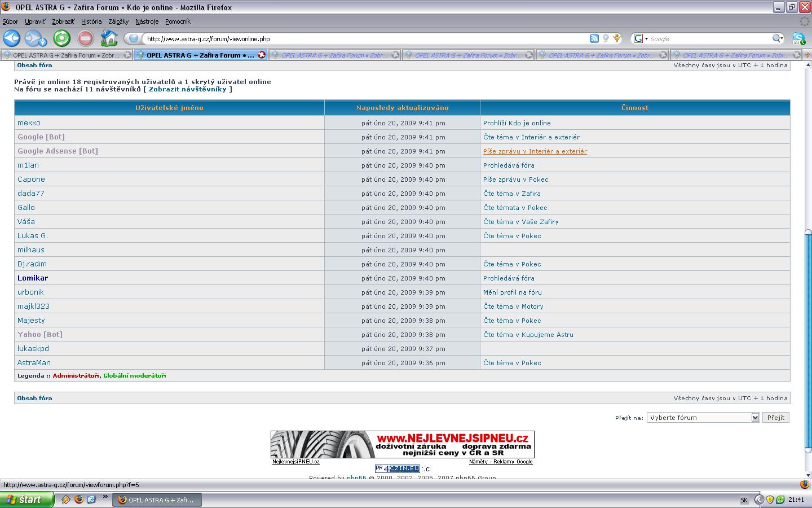
Task: Open the Google search engine dropdown
Action: pos(640,38)
